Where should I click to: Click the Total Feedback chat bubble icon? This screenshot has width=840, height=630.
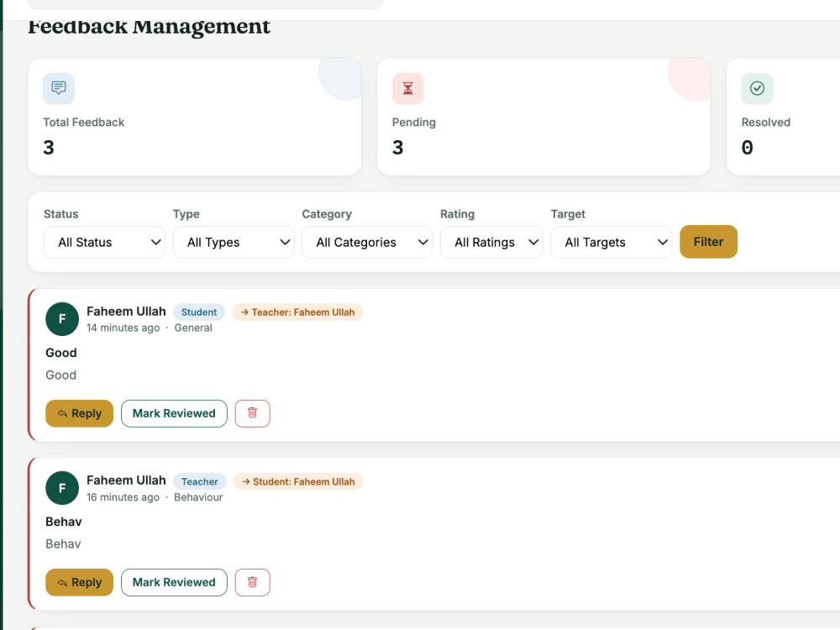59,88
